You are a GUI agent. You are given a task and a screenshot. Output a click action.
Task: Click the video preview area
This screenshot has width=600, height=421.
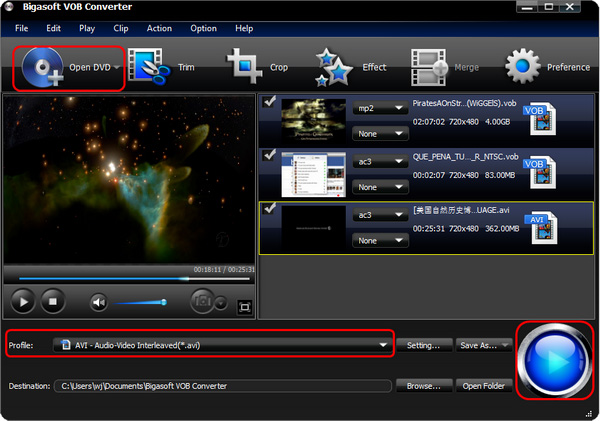(129, 179)
